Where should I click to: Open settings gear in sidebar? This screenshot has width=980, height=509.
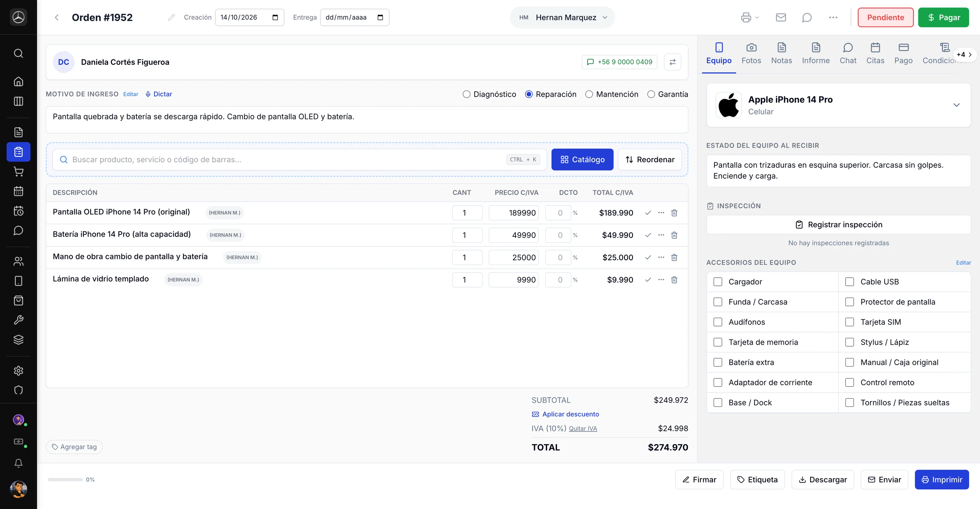coord(18,371)
